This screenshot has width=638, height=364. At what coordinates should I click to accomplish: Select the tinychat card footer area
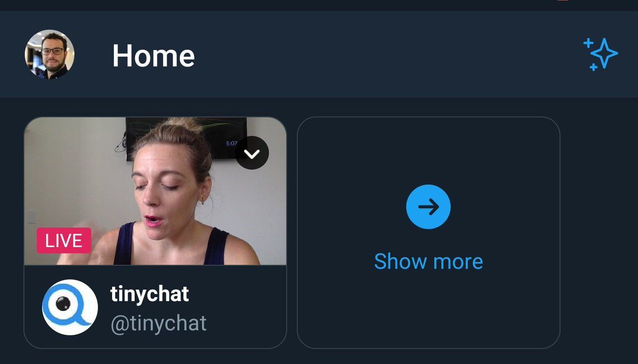tap(155, 307)
